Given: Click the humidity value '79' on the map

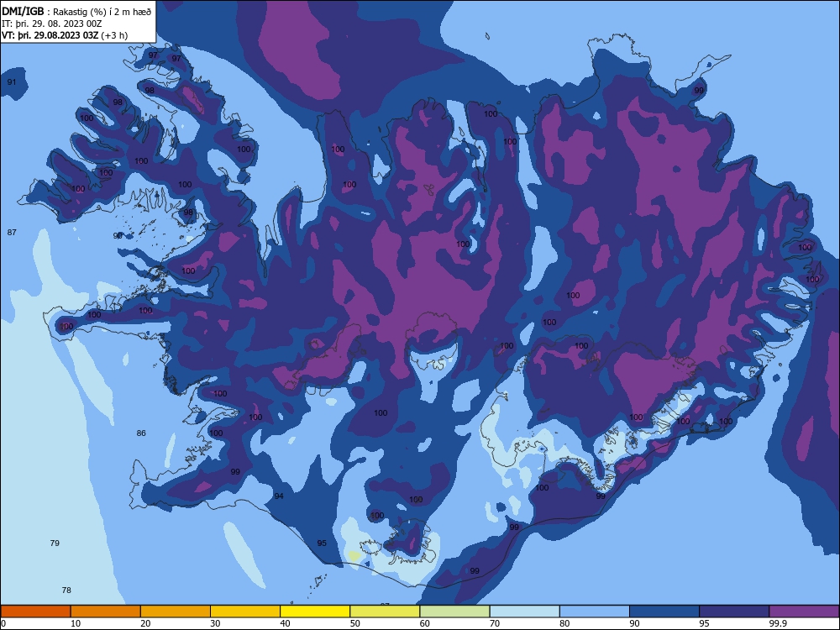Looking at the screenshot, I should [x=55, y=543].
